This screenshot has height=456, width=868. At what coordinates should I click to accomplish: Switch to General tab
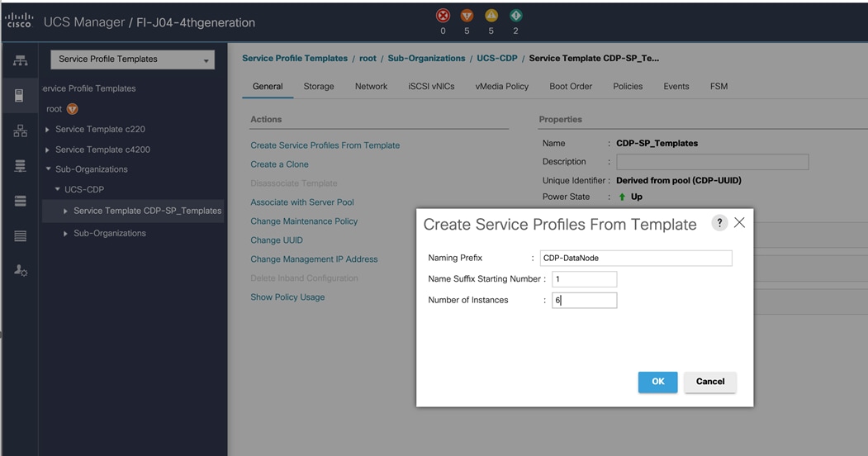(x=268, y=87)
